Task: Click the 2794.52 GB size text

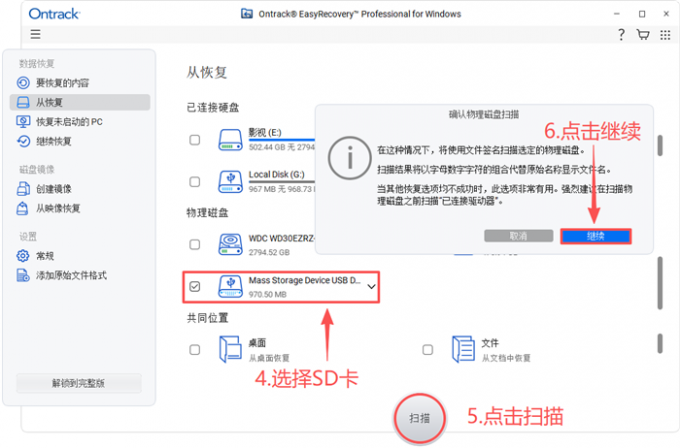Action: (x=269, y=252)
